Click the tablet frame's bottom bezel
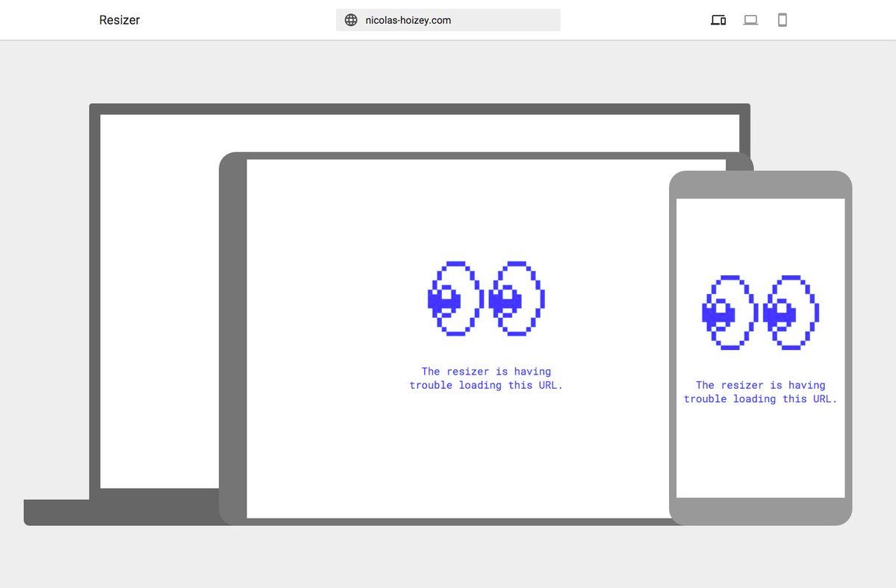Viewport: 896px width, 588px height. [x=448, y=522]
